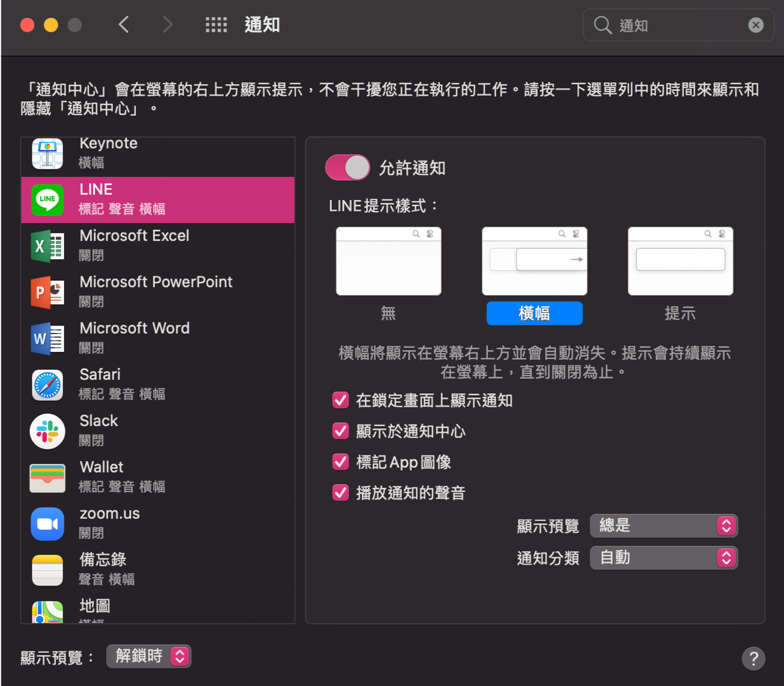Go back with the left chevron
The image size is (784, 686).
124,25
